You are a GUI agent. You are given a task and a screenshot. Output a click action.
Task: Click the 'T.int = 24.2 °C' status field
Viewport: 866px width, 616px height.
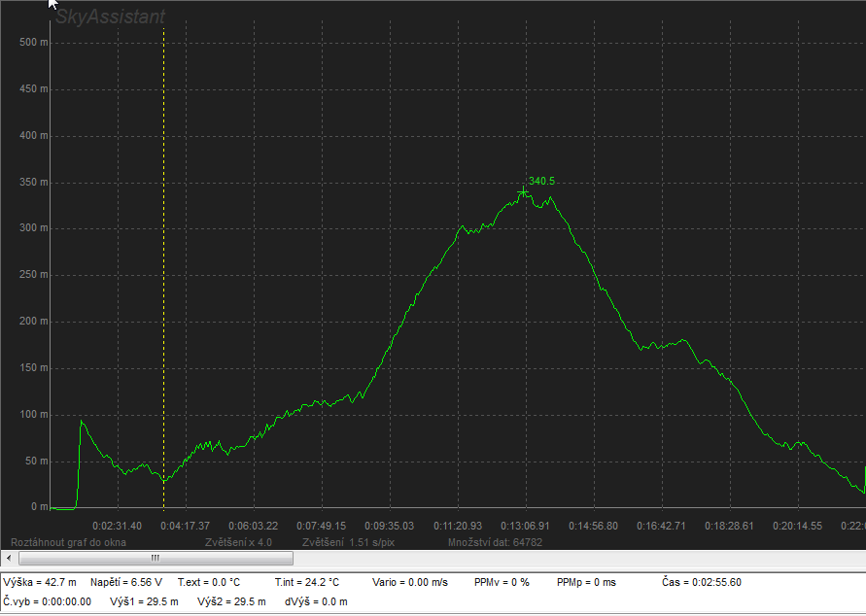(307, 582)
